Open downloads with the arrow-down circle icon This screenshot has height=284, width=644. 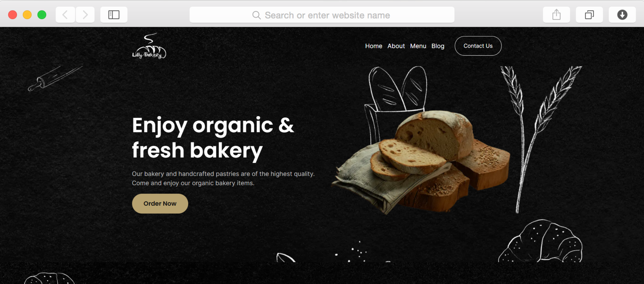pos(622,15)
